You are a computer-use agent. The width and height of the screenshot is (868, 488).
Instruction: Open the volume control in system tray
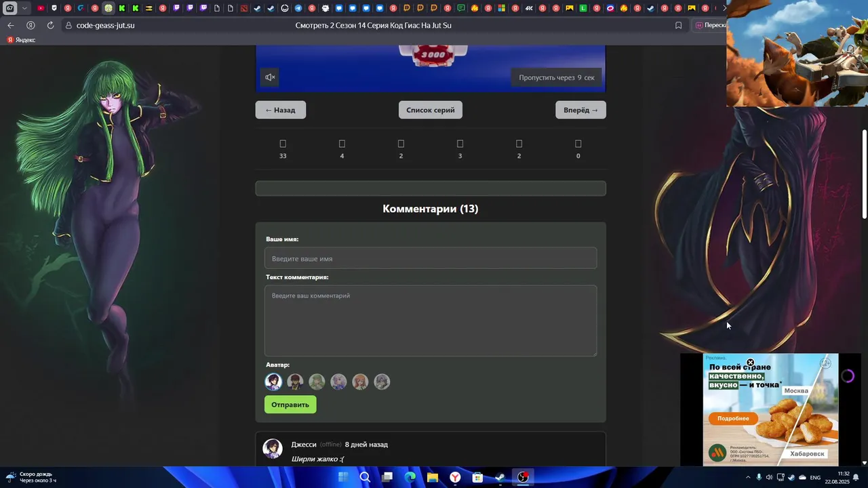pyautogui.click(x=769, y=477)
